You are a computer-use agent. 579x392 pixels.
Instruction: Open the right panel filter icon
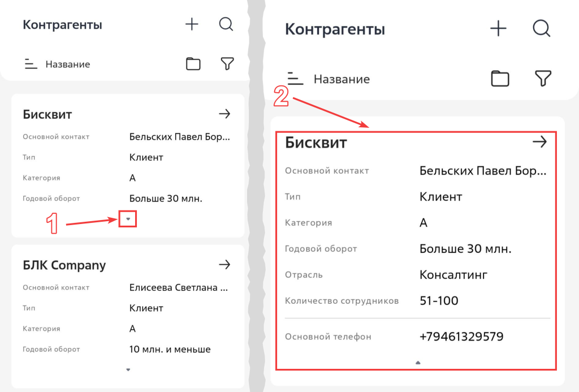click(x=543, y=79)
